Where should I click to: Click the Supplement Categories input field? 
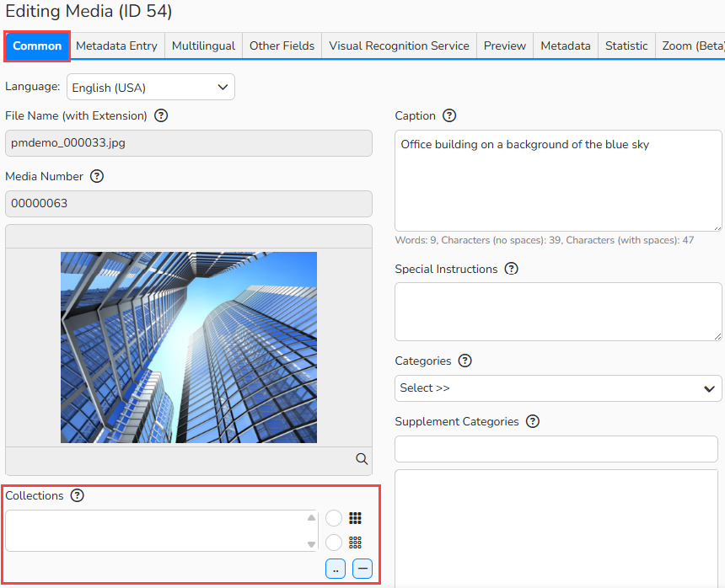pyautogui.click(x=556, y=449)
